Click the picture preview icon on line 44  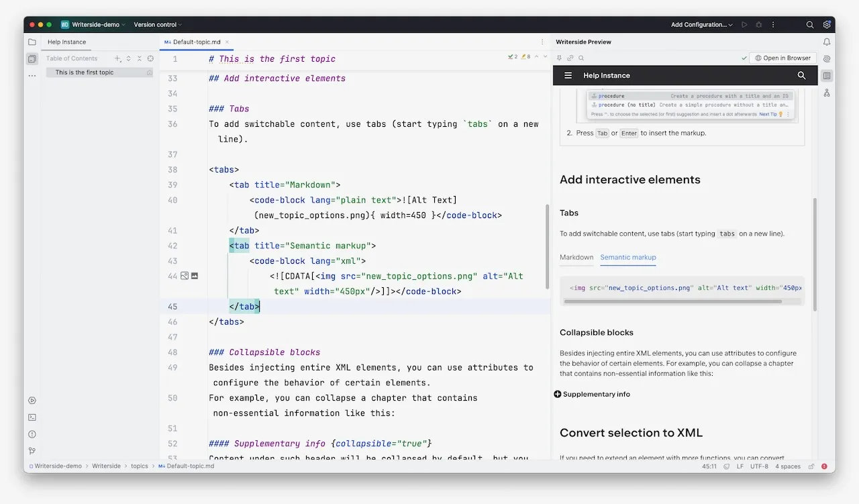pyautogui.click(x=195, y=276)
